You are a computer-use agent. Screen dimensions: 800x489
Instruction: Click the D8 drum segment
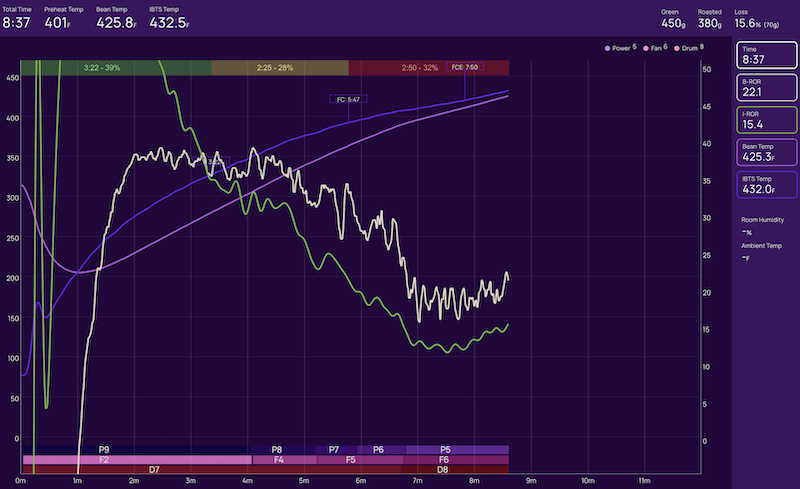point(443,469)
